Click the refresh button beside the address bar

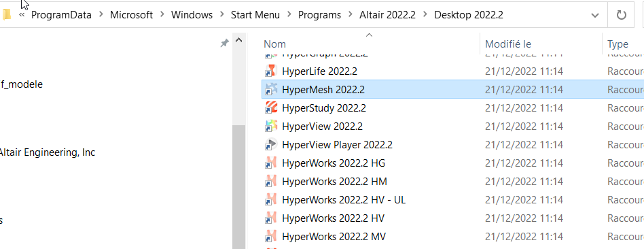[622, 15]
